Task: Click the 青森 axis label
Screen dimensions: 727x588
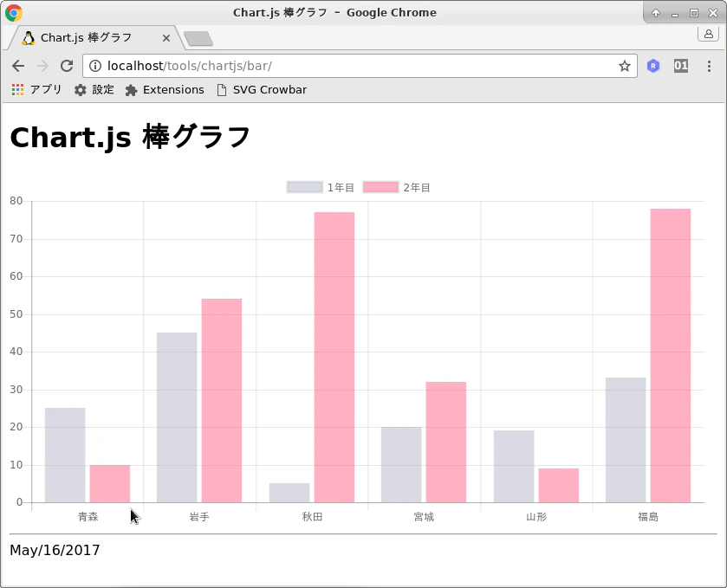Action: pos(88,517)
